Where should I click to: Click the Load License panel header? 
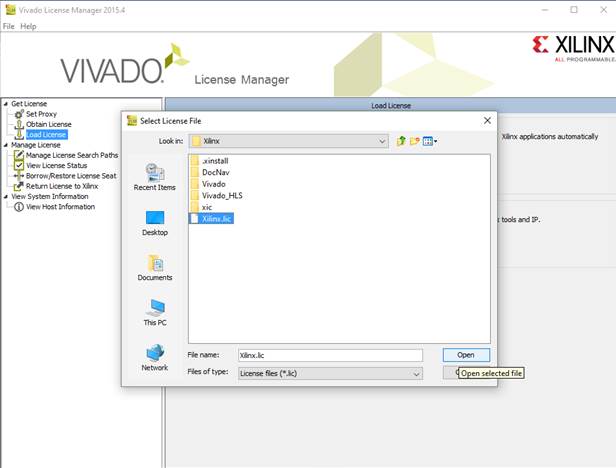click(390, 105)
